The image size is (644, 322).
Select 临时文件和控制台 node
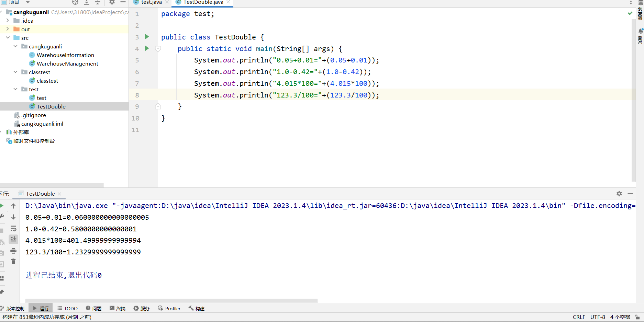point(34,141)
